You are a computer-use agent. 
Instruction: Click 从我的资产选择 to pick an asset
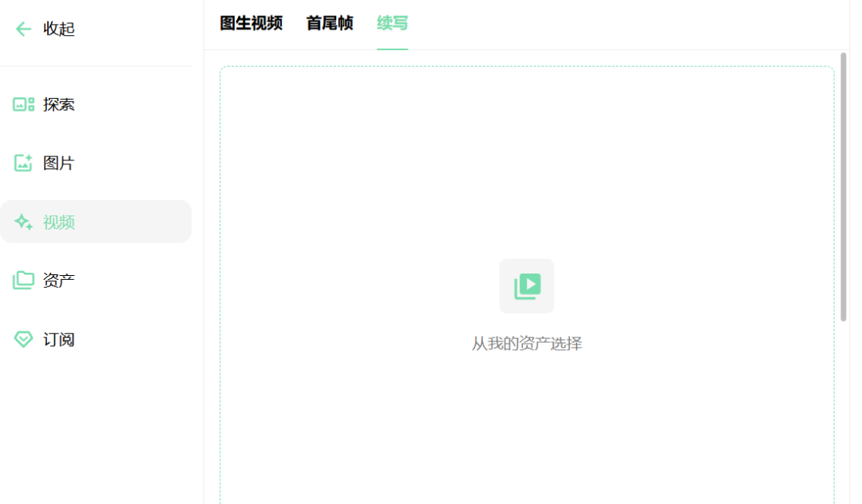[x=527, y=343]
